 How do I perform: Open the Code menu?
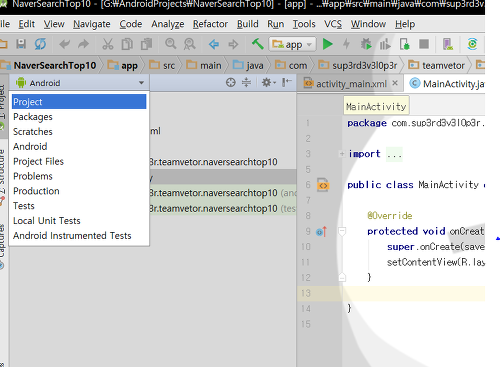131,24
